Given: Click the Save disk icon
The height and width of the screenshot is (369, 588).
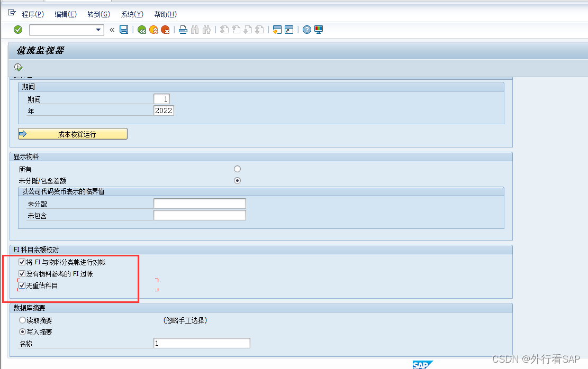Looking at the screenshot, I should (x=124, y=30).
